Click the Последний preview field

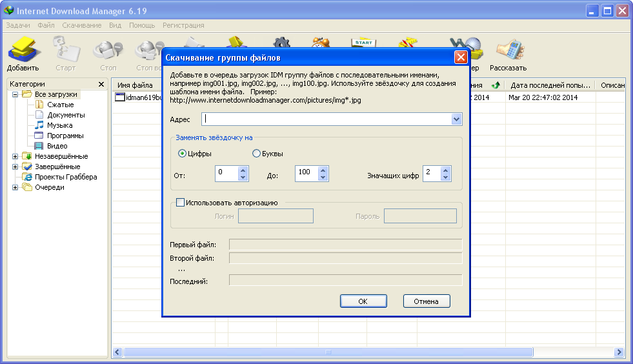346,280
